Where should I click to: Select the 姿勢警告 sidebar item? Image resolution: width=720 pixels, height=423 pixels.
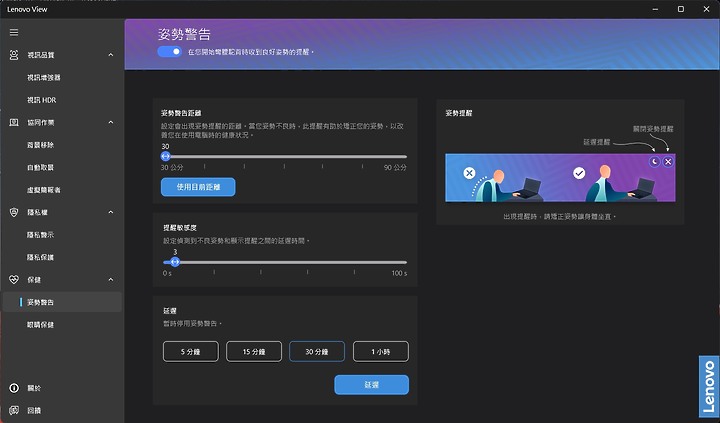click(x=62, y=302)
